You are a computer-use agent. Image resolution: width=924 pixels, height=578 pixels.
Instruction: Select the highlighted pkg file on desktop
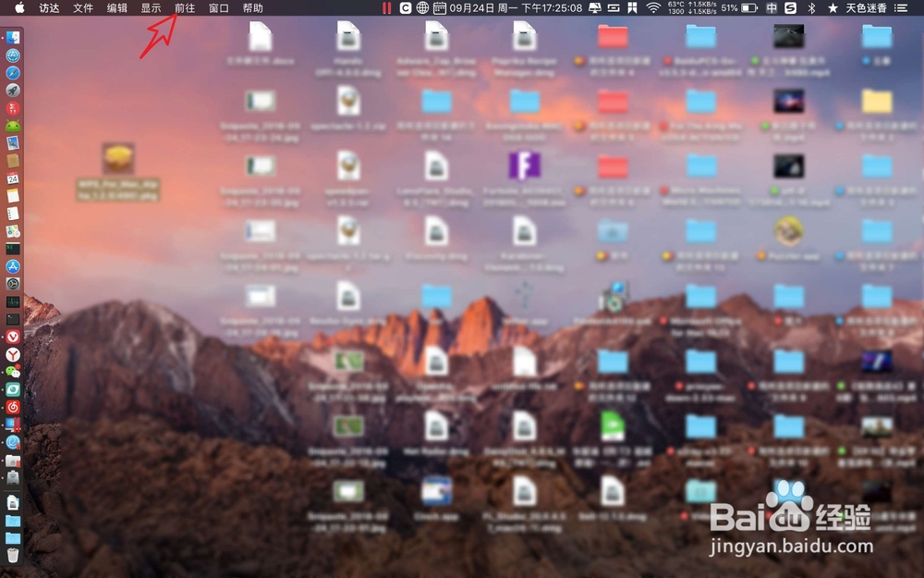(x=118, y=171)
